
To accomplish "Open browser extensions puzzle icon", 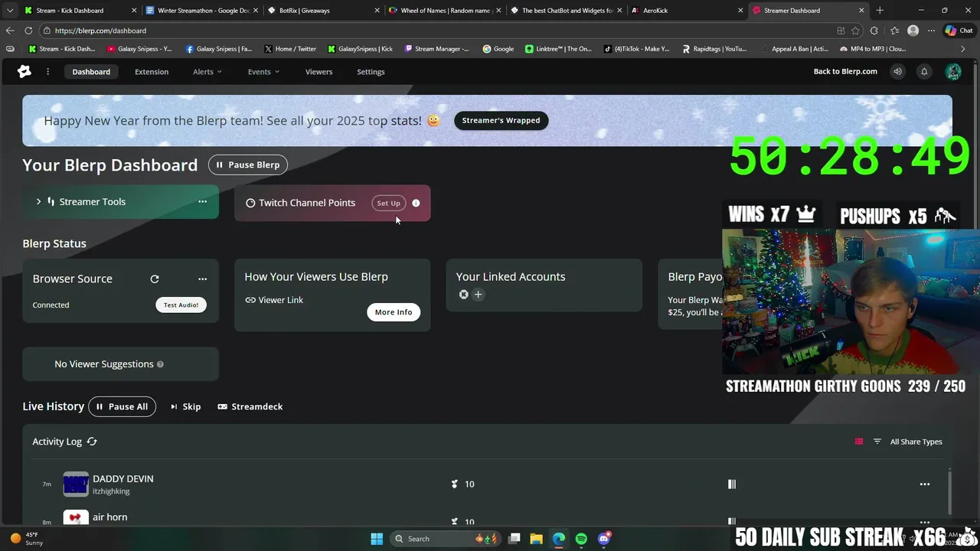I will pyautogui.click(x=874, y=31).
